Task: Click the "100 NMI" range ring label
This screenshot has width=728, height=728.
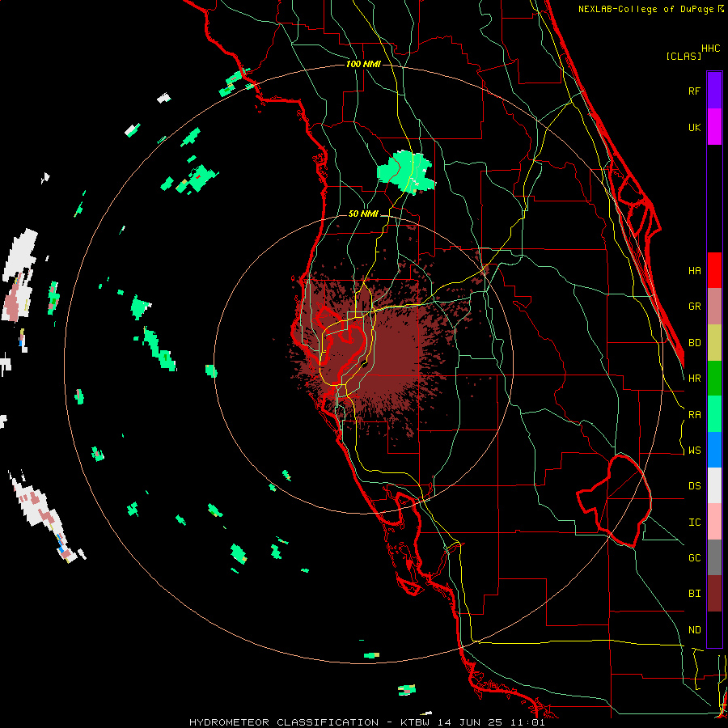Action: click(363, 64)
